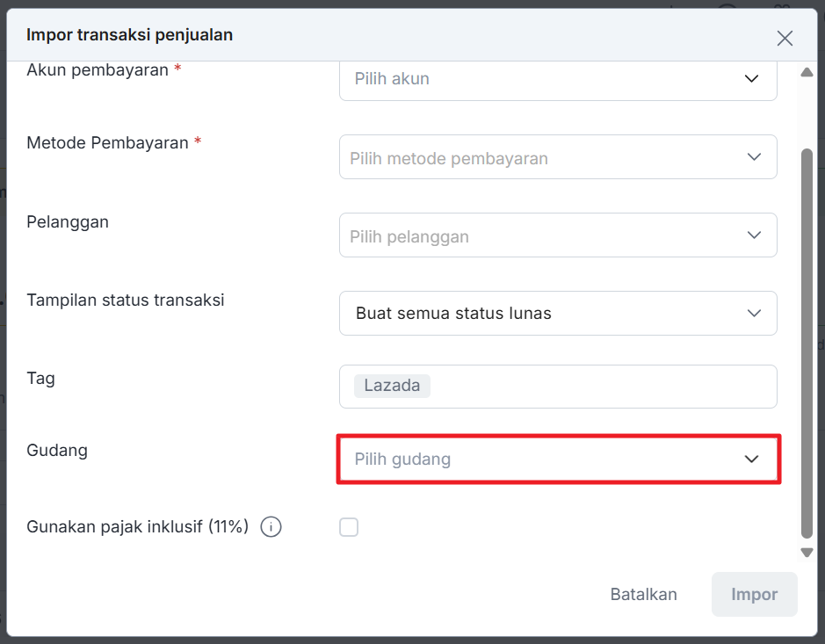Image resolution: width=825 pixels, height=644 pixels.
Task: Click the info icon beside pajak inklusif
Action: pos(271,526)
